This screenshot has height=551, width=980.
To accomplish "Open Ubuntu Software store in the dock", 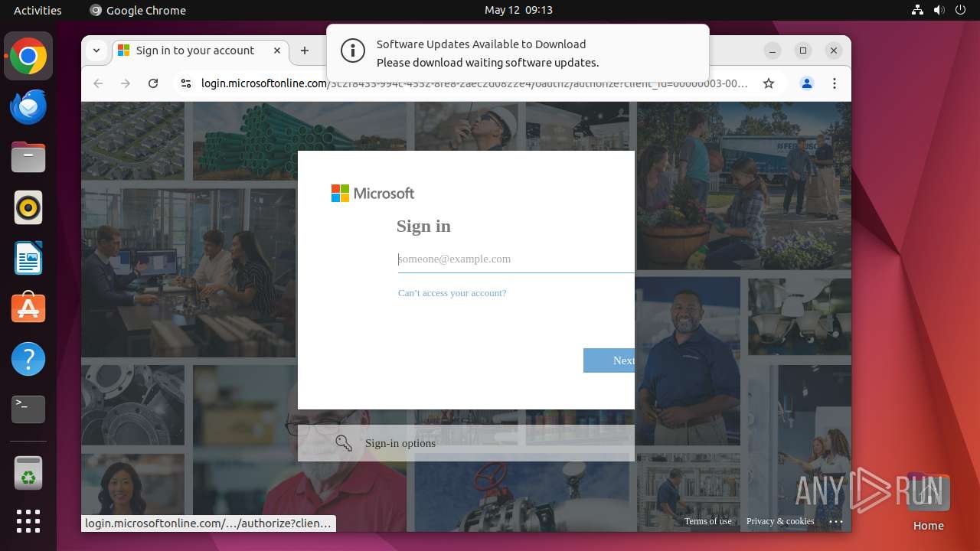I will pyautogui.click(x=28, y=308).
